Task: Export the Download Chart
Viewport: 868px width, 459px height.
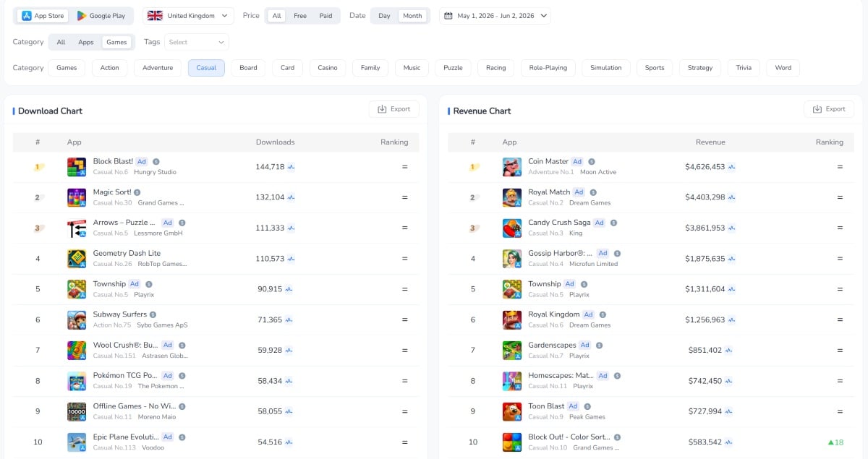Action: [393, 109]
